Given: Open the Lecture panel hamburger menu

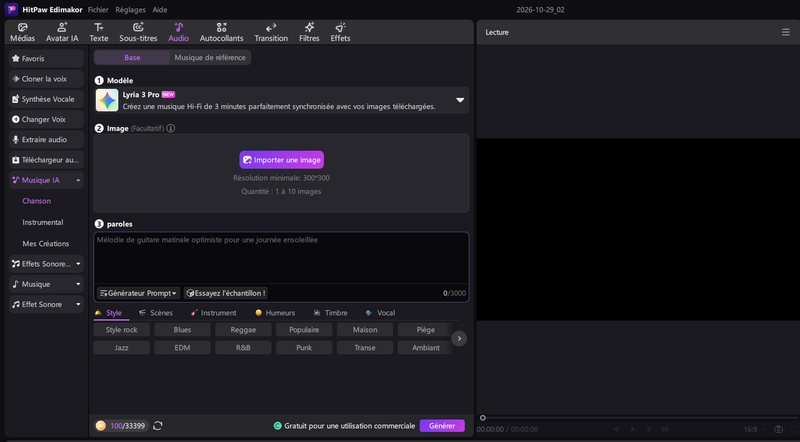Looking at the screenshot, I should pyautogui.click(x=786, y=32).
